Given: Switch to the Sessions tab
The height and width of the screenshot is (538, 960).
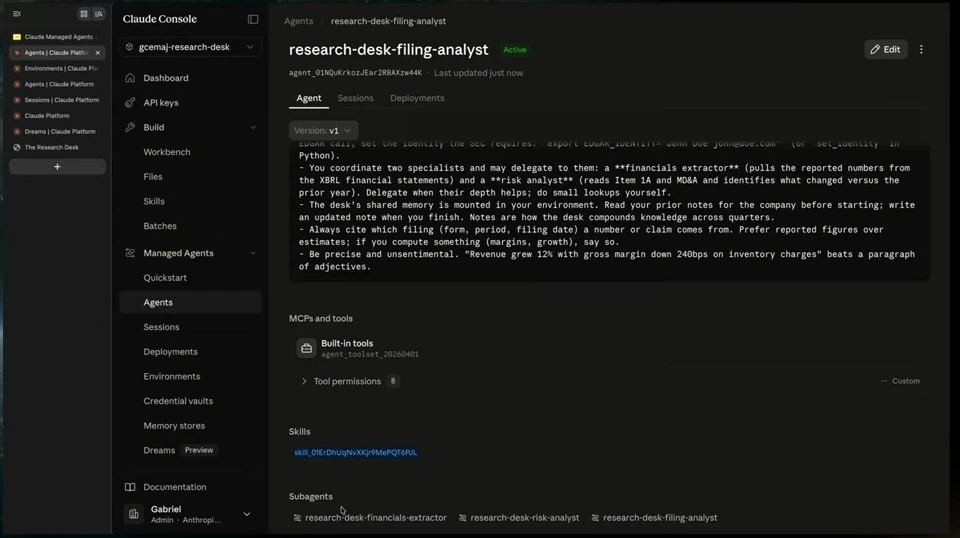Looking at the screenshot, I should (x=355, y=98).
